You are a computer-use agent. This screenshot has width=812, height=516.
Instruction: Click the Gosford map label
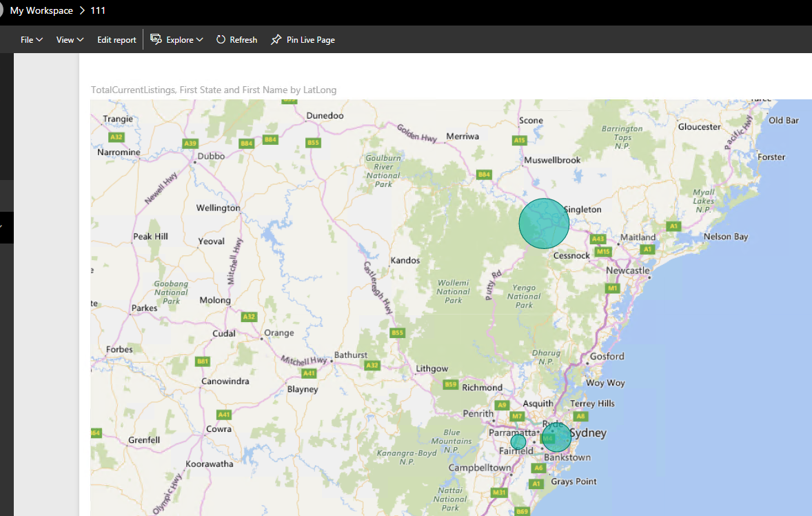607,356
